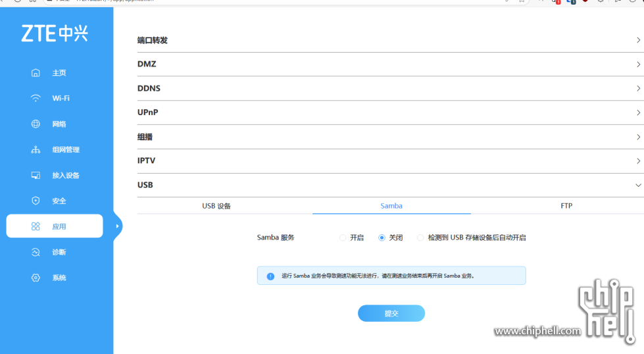
Task: Expand the UPnP section row
Action: pyautogui.click(x=388, y=113)
